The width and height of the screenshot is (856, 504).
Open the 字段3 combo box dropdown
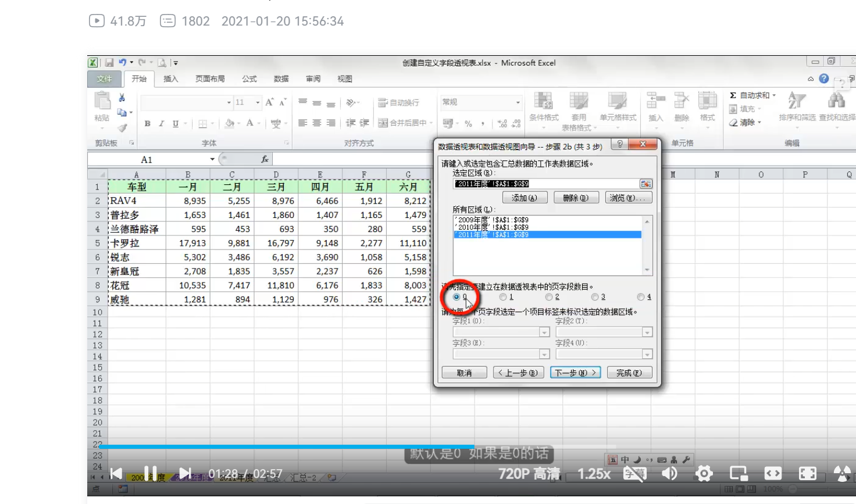544,354
